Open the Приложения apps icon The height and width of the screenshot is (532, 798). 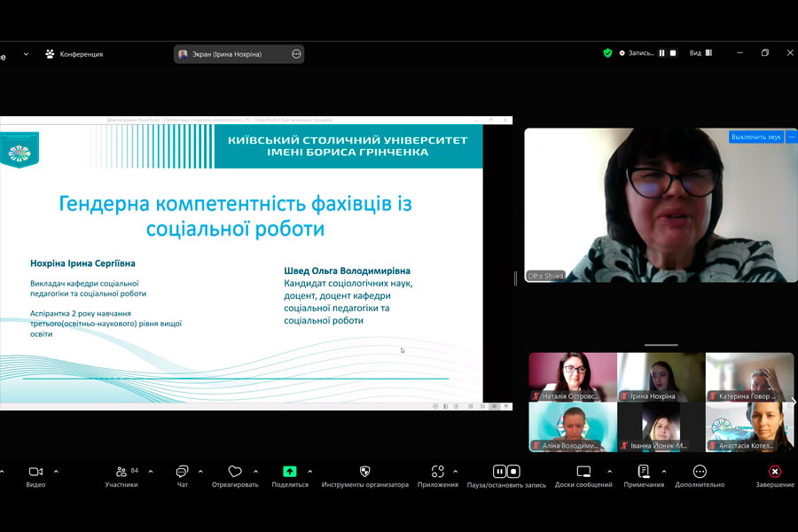click(438, 472)
